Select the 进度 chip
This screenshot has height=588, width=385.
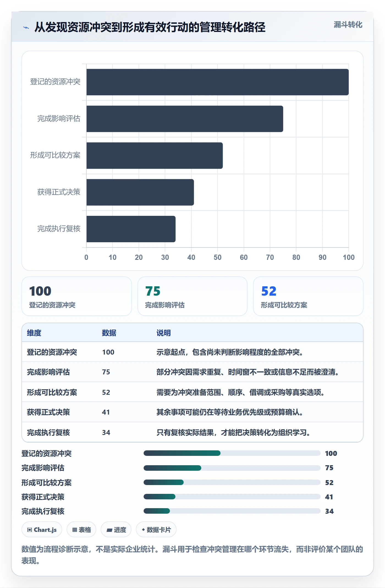[116, 530]
